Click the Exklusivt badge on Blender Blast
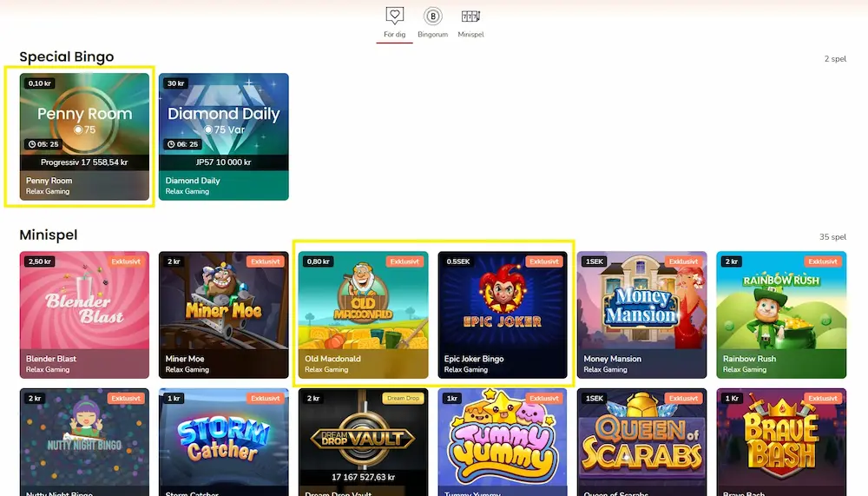868x496 pixels. click(x=126, y=261)
